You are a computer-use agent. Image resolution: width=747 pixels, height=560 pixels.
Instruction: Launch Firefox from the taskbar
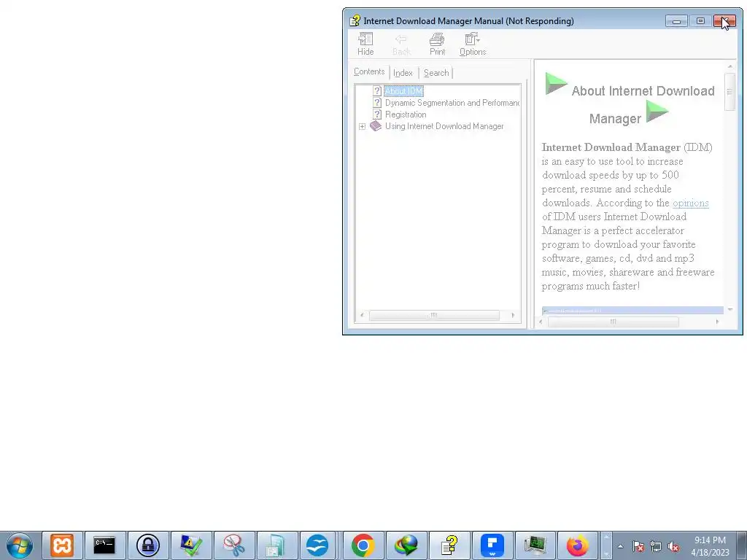pyautogui.click(x=578, y=545)
